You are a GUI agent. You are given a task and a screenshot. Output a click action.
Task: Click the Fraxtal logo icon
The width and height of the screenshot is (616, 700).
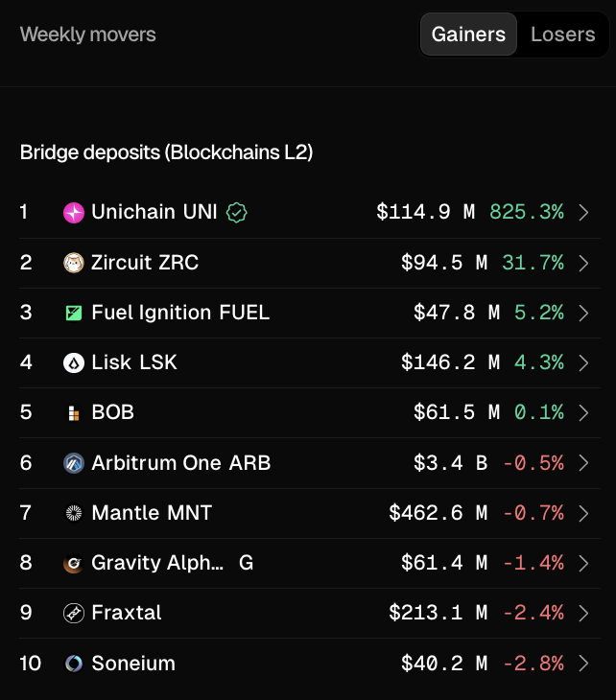click(x=74, y=613)
